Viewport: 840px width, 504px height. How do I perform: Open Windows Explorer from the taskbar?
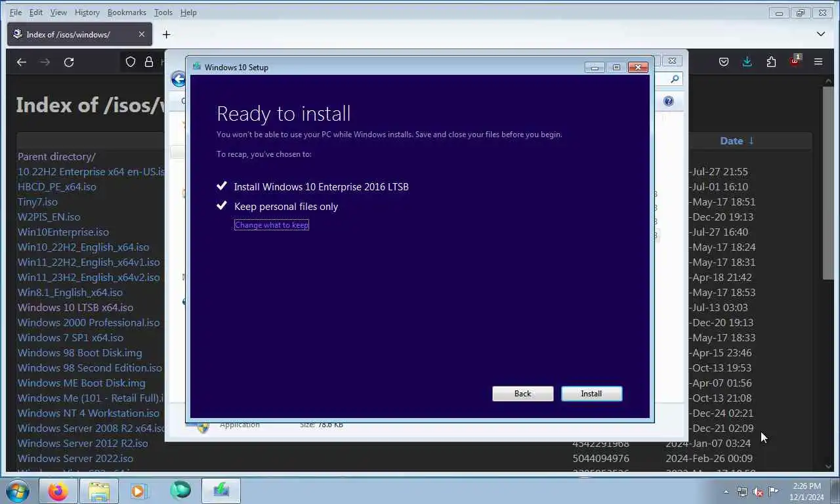point(99,491)
